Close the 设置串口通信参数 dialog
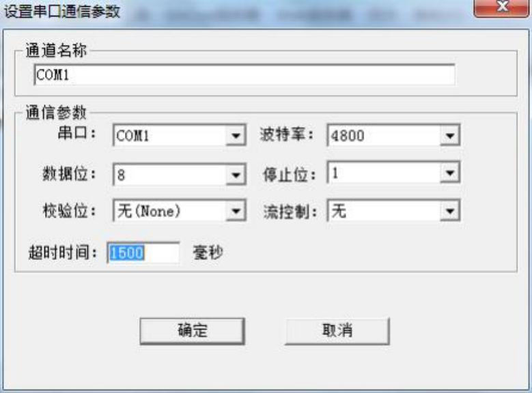This screenshot has width=532, height=393. pyautogui.click(x=501, y=7)
